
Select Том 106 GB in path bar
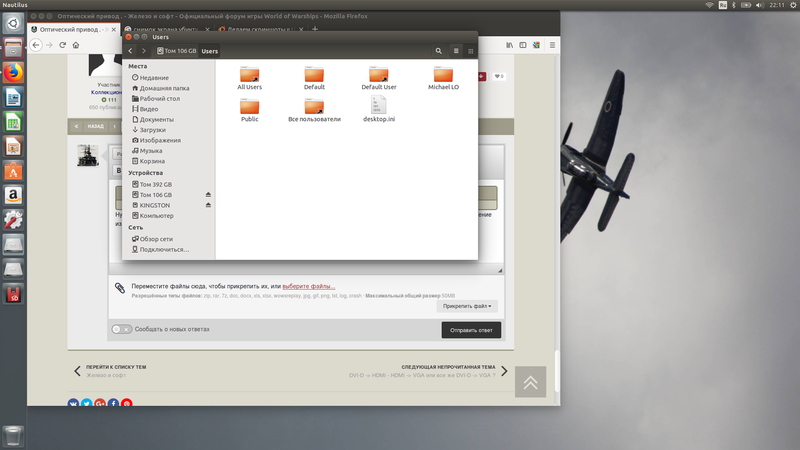click(177, 51)
